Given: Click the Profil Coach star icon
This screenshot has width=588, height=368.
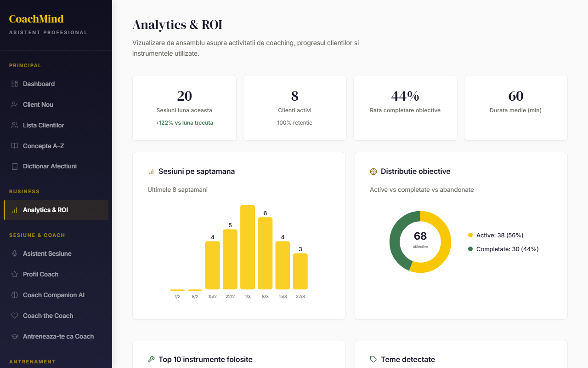Looking at the screenshot, I should tap(15, 274).
